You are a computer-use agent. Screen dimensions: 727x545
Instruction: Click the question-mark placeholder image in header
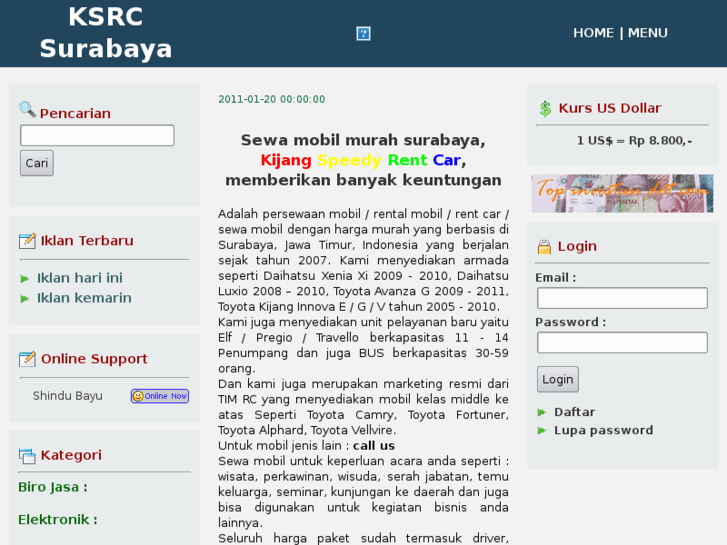point(363,33)
